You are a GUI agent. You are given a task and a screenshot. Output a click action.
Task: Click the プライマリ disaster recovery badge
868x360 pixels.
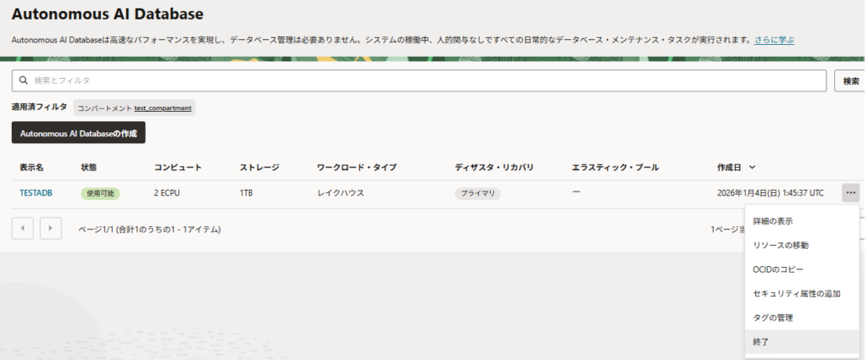coord(477,193)
